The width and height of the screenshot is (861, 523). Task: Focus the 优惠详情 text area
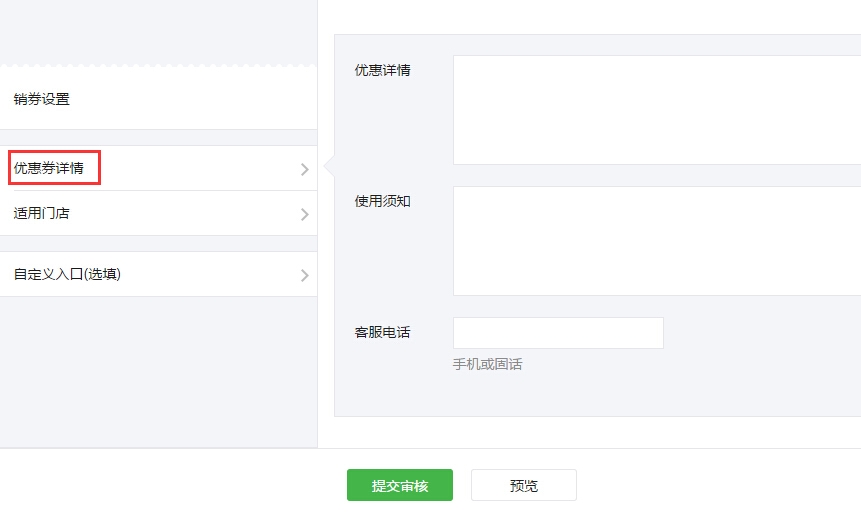(657, 110)
